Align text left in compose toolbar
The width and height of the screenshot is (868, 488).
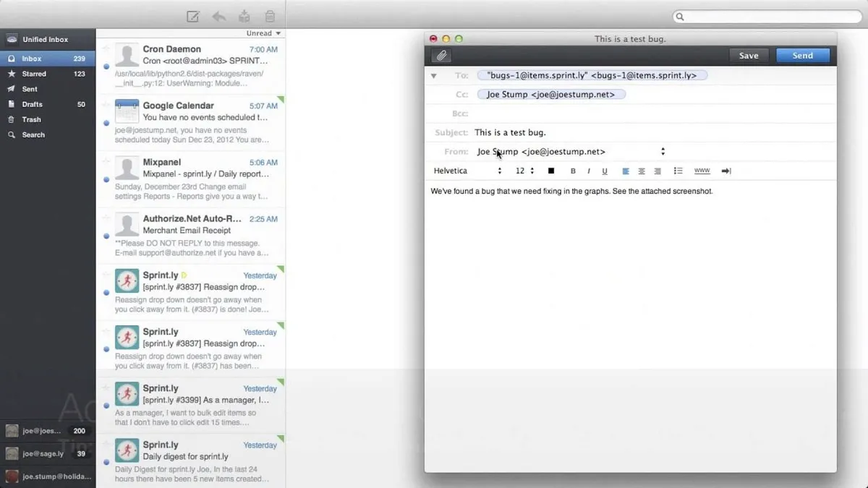626,171
